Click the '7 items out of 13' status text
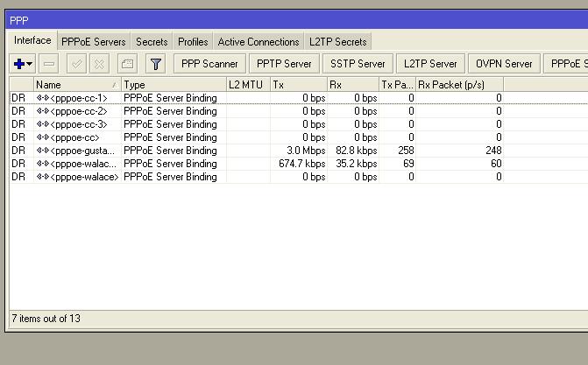The height and width of the screenshot is (365, 588). 46,319
